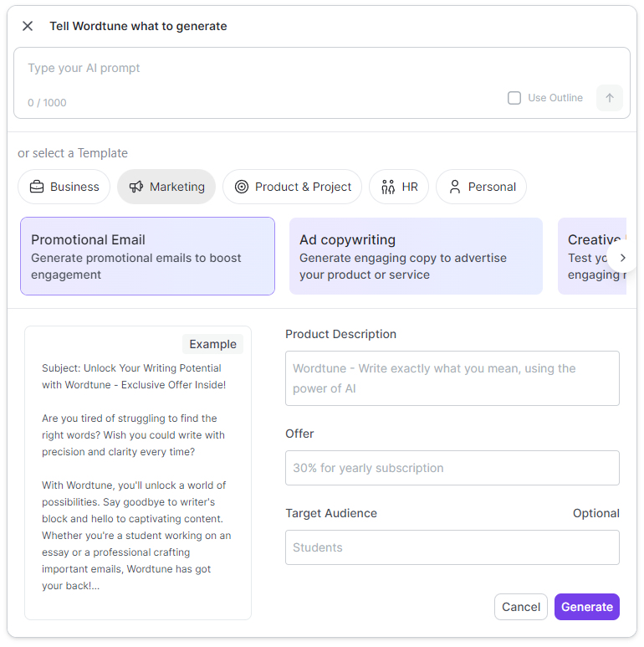Open the Product & Project category
The width and height of the screenshot is (644, 647).
pos(293,187)
